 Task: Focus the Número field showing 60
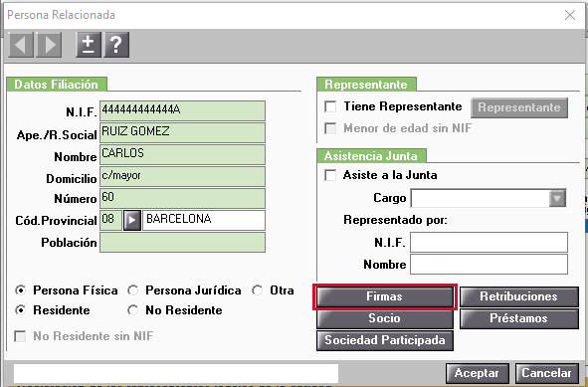183,198
